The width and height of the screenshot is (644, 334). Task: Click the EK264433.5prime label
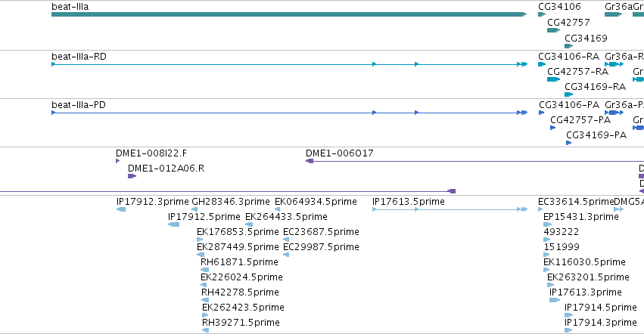pyautogui.click(x=286, y=217)
